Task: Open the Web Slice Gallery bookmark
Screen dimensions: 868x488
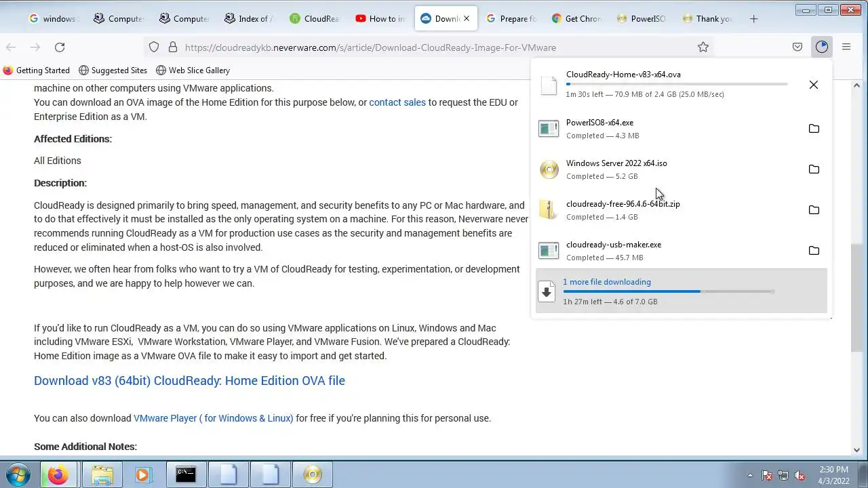Action: [193, 70]
